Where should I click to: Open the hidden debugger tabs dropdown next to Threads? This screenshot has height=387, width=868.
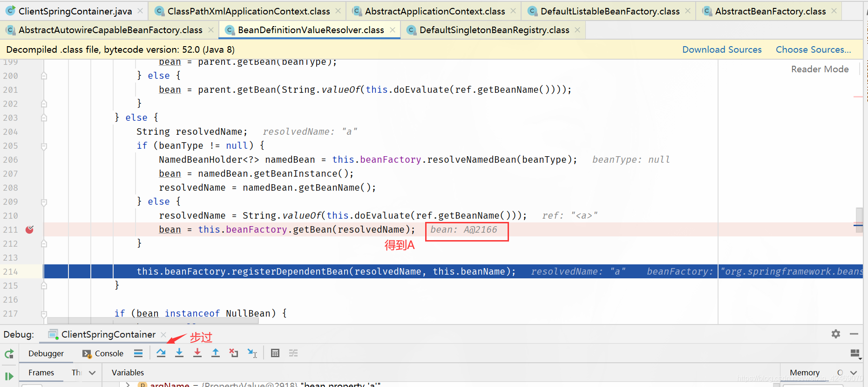pos(92,373)
